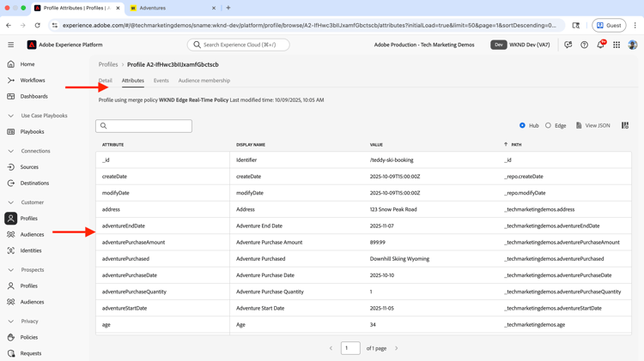Click 'adventureEndDate' attribute cell
Image resolution: width=644 pixels, height=361 pixels.
123,226
